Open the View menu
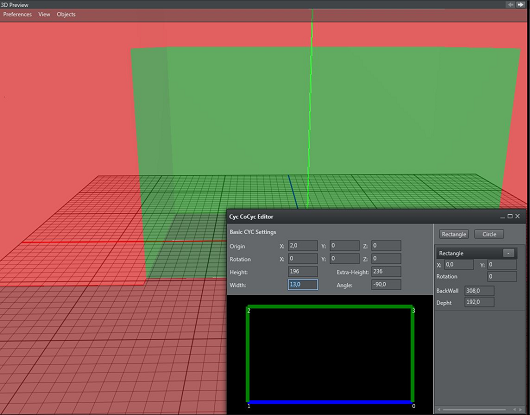This screenshot has width=530, height=415. click(44, 14)
